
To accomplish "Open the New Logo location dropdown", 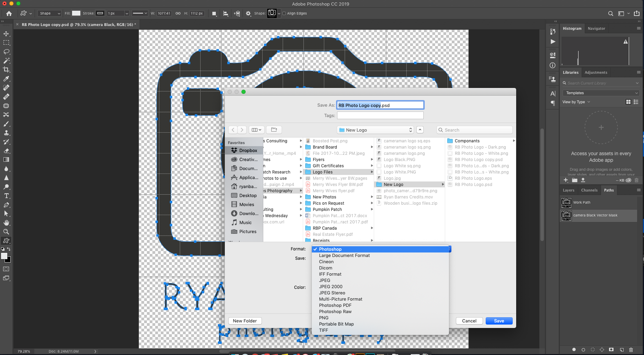I will point(375,130).
